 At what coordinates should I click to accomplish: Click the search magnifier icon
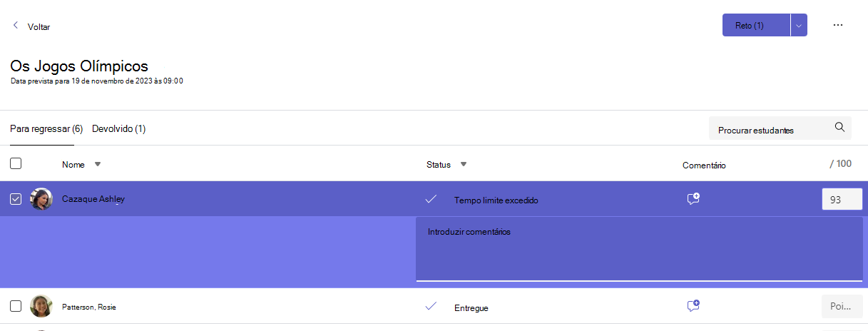point(839,128)
